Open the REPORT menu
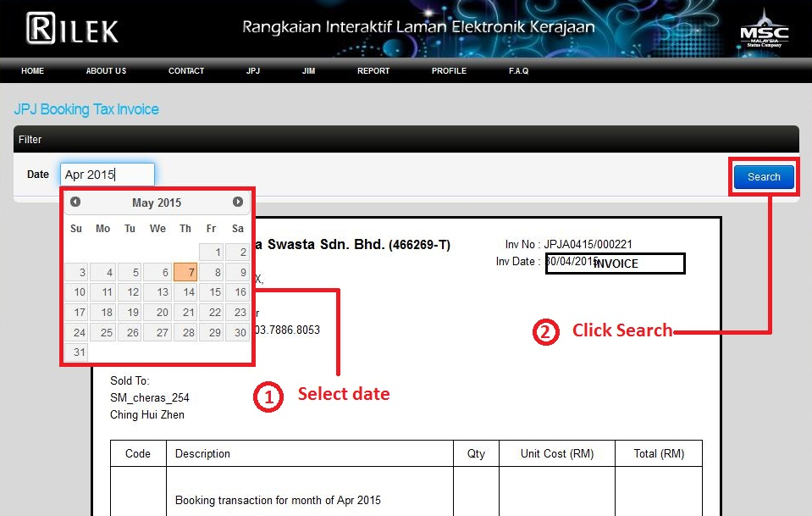 [373, 71]
